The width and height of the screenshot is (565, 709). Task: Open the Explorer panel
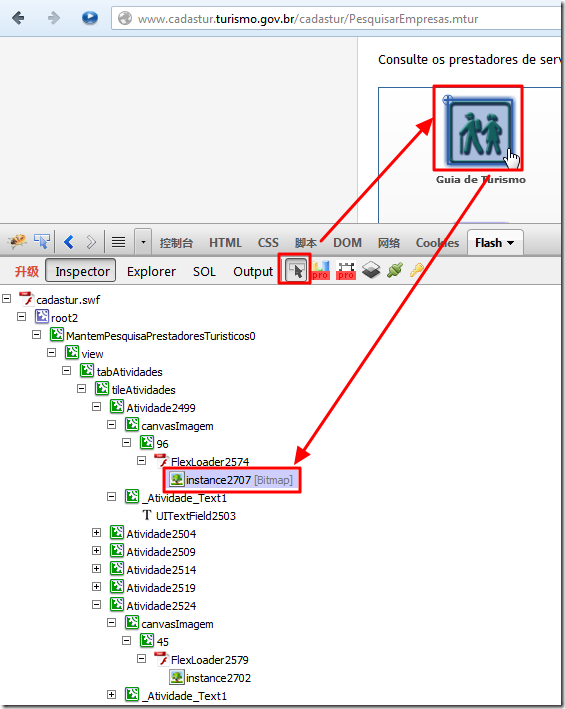pos(151,271)
